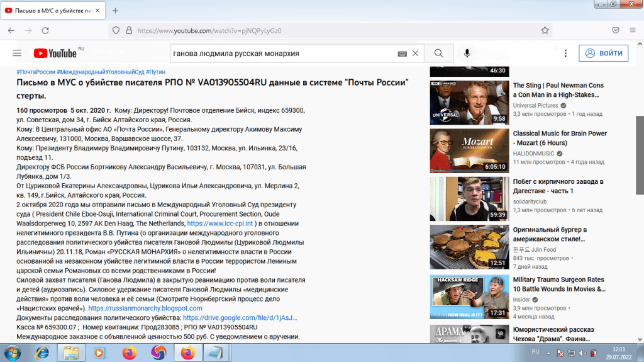Open a new browser tab
The width and height of the screenshot is (644, 362).
(115, 11)
